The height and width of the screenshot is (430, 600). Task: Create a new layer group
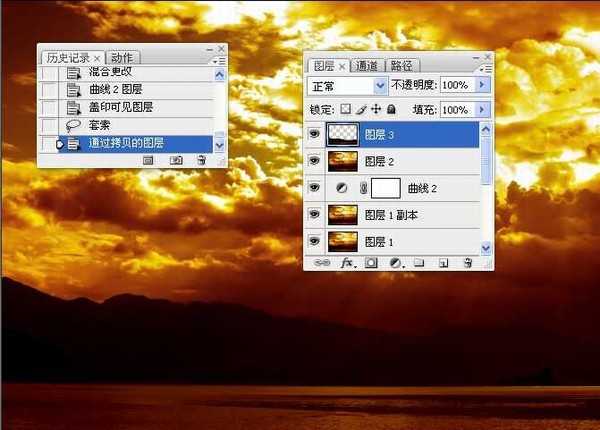pos(419,262)
